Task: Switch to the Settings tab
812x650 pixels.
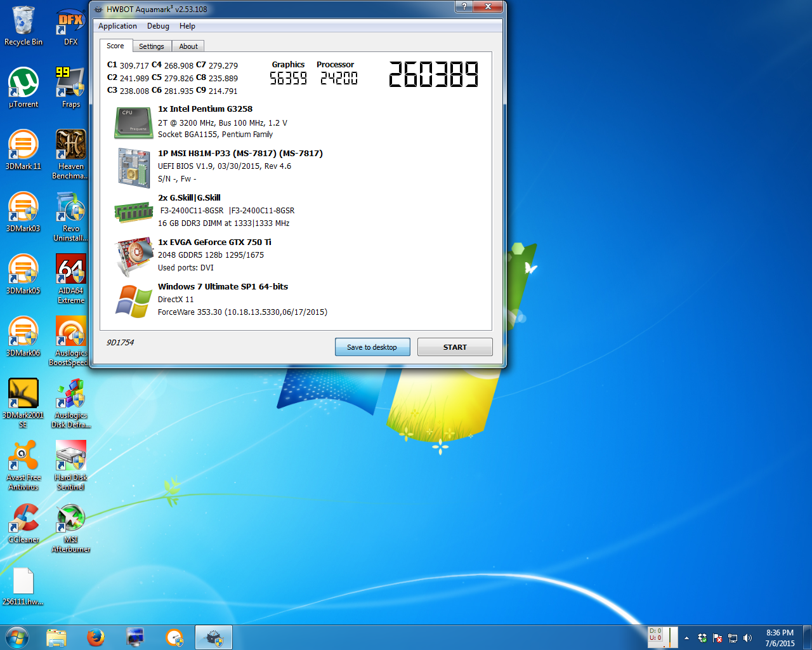Action: [x=152, y=46]
